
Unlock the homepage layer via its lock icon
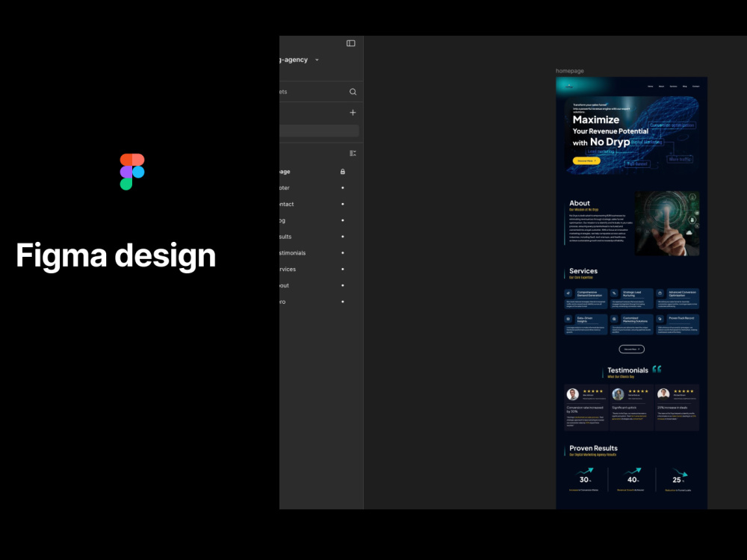(343, 172)
